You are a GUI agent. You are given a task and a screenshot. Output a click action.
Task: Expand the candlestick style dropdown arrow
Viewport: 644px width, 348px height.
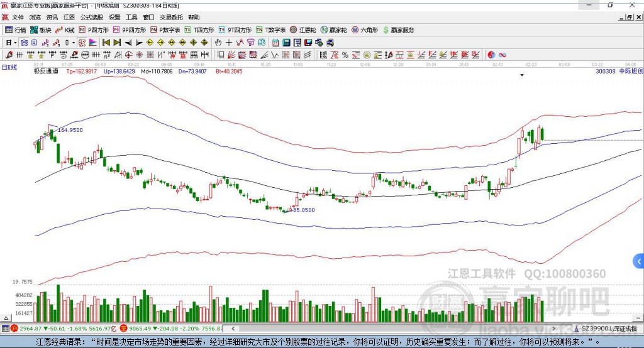[x=74, y=43]
